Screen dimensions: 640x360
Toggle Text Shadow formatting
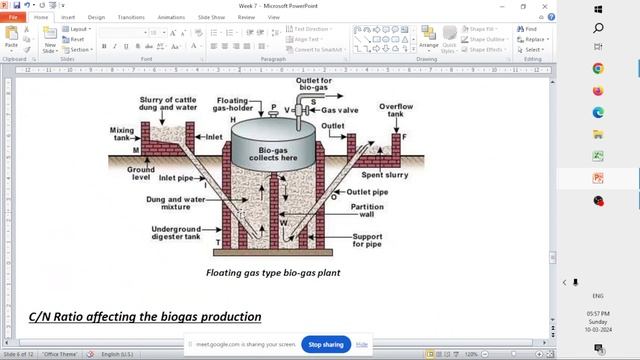138,47
